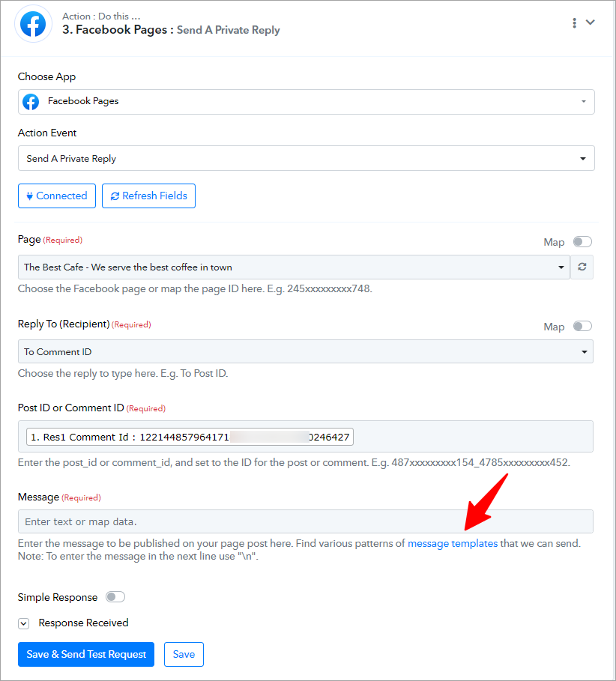Open the message templates link
The image size is (616, 681).
coord(452,543)
